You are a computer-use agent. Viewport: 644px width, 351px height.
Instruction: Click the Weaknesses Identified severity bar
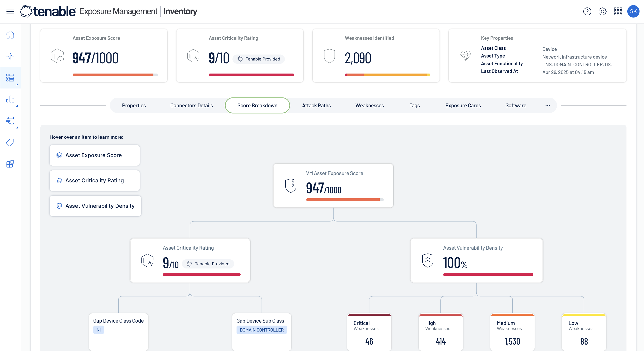pyautogui.click(x=387, y=75)
